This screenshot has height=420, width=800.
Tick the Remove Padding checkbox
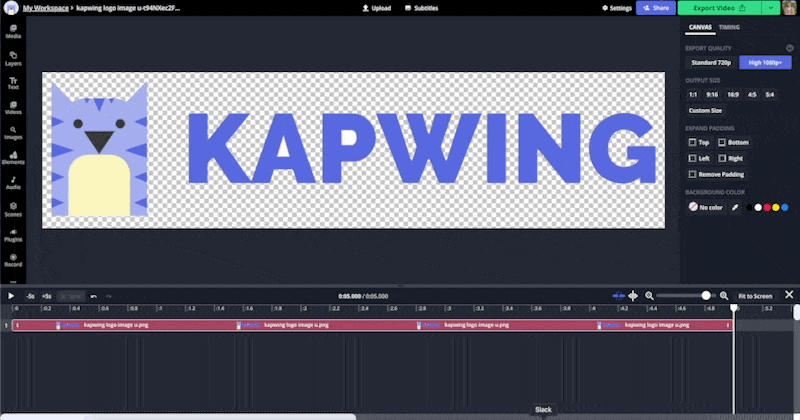point(691,174)
